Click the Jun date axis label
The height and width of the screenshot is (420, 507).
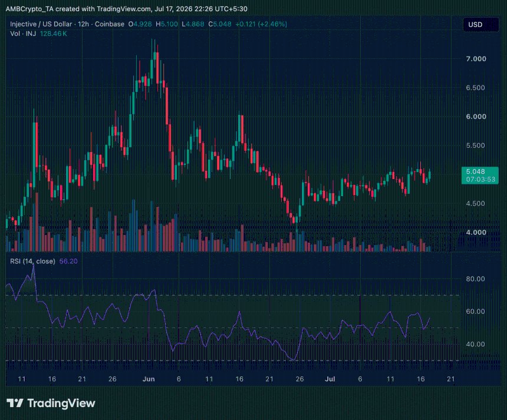[149, 379]
